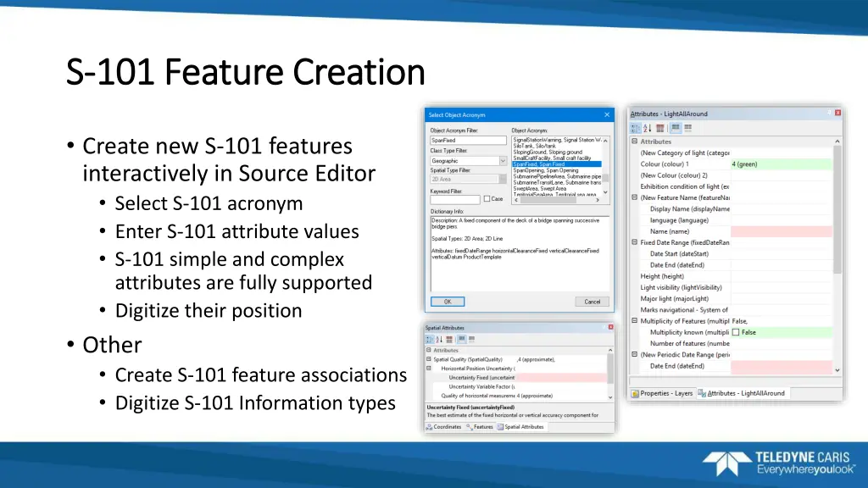
Task: Click highlighted layout icon in Attributes toolbar
Action: coord(676,129)
